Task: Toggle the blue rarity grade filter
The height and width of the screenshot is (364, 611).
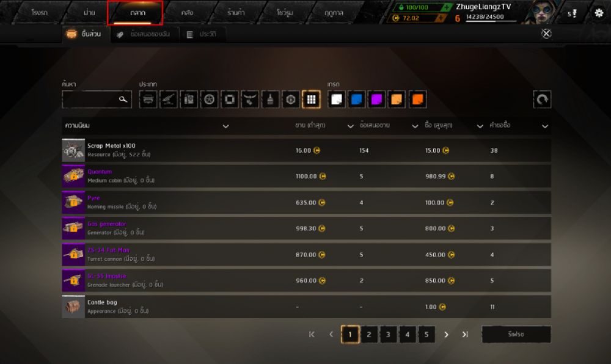Action: click(x=357, y=100)
